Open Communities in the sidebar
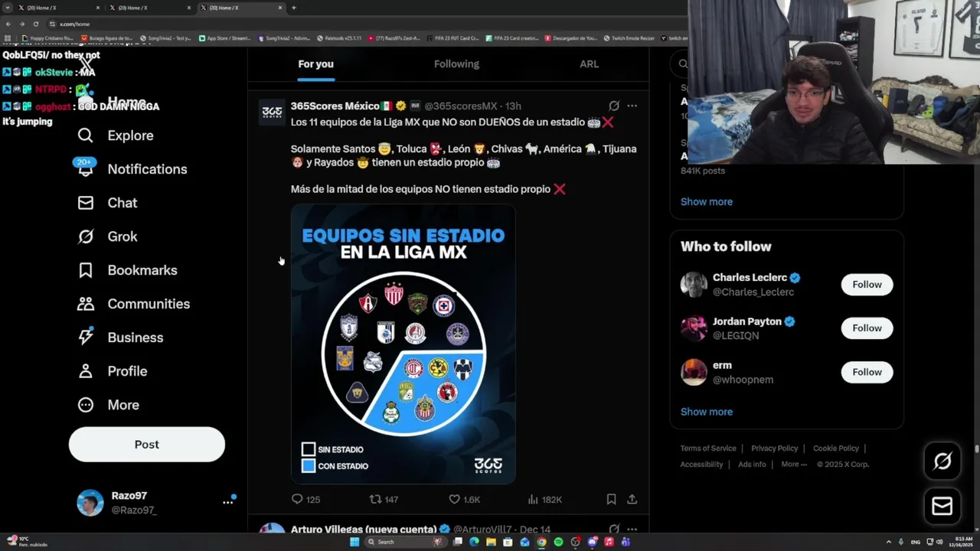Image resolution: width=980 pixels, height=551 pixels. coord(133,304)
